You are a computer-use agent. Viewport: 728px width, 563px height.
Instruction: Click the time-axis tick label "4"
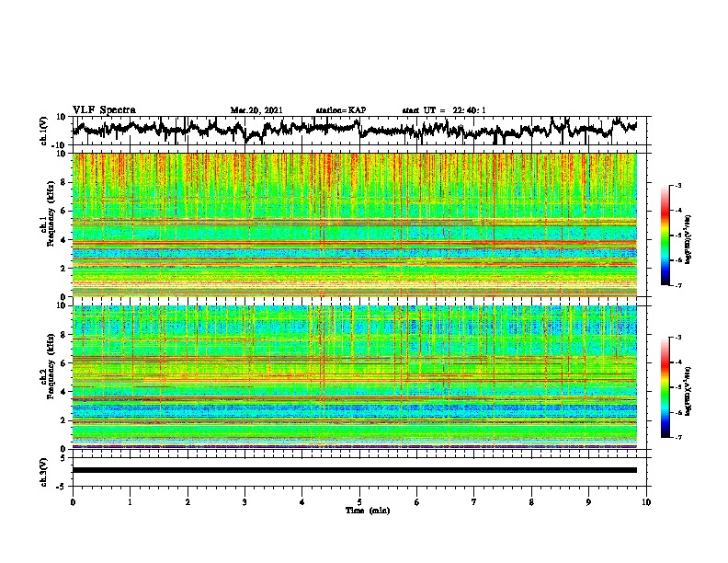(x=302, y=502)
